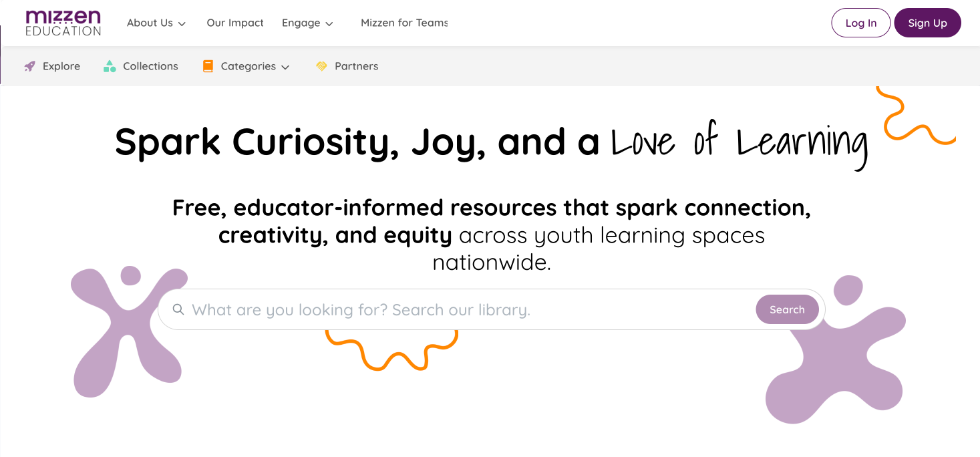Navigate to the Partners tab

point(356,66)
